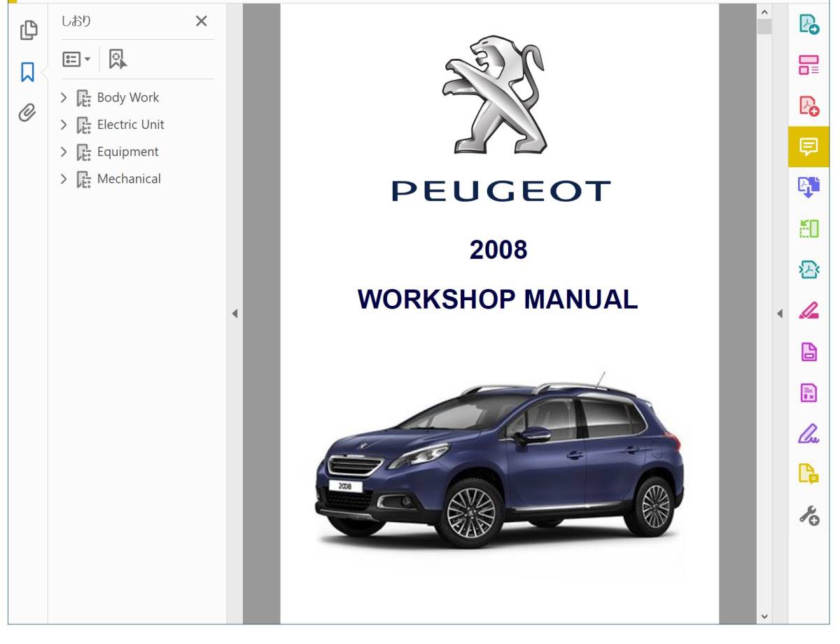The height and width of the screenshot is (644, 840).
Task: Click the blue Peugeot 2008 car image
Action: click(x=499, y=459)
